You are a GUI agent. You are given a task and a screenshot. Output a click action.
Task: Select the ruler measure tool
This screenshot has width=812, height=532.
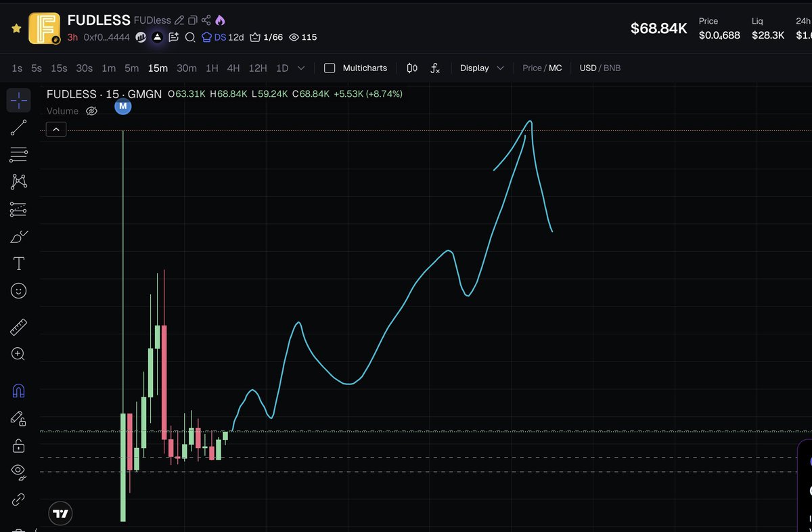click(18, 328)
